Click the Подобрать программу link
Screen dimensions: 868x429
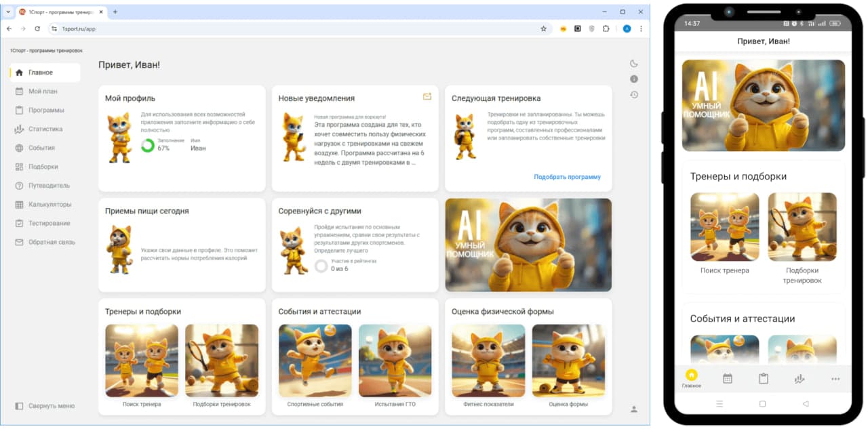(x=567, y=177)
